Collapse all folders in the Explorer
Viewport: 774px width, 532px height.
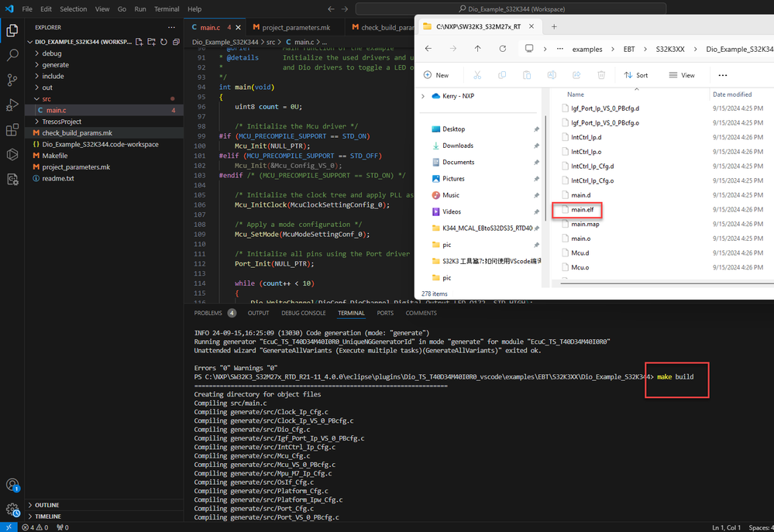click(176, 42)
